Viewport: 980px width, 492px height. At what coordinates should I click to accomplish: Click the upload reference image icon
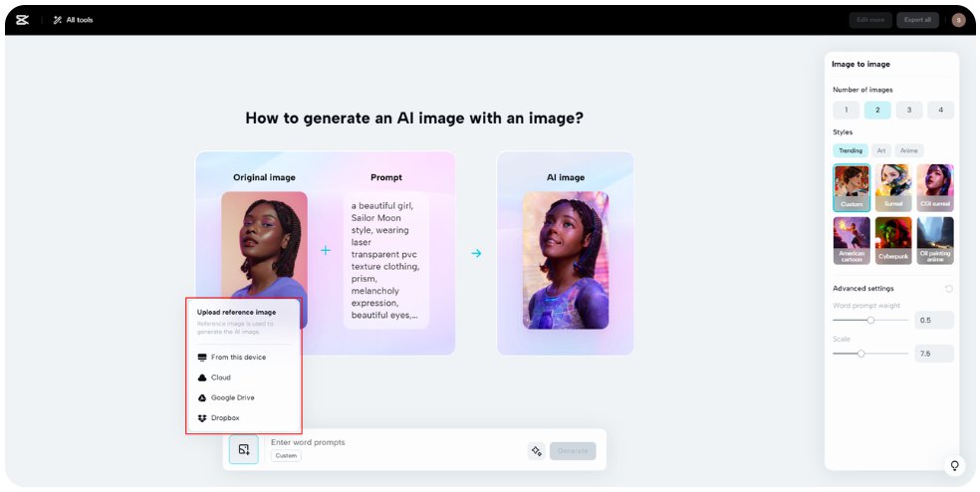click(244, 450)
